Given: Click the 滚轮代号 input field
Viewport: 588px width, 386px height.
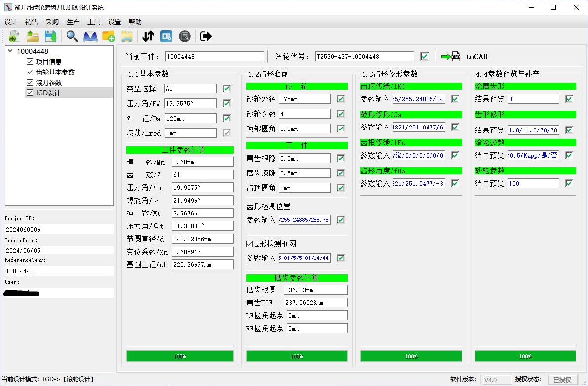Looking at the screenshot, I should coord(364,56).
